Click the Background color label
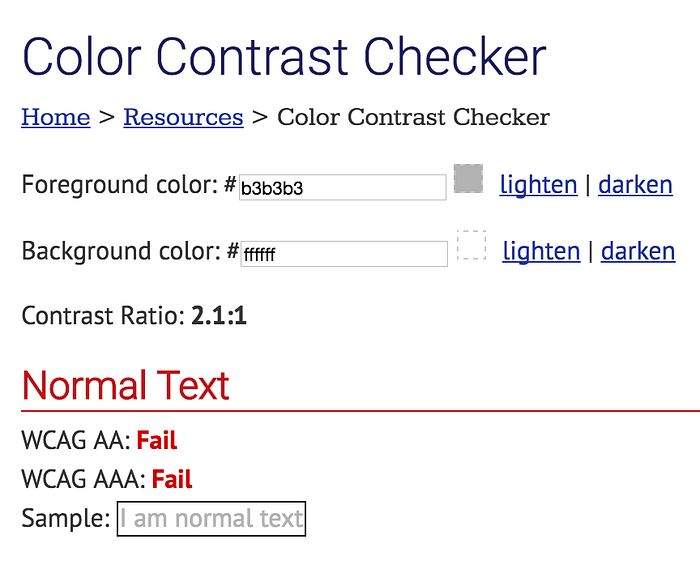Screen dimensions: 700x566 pos(121,251)
